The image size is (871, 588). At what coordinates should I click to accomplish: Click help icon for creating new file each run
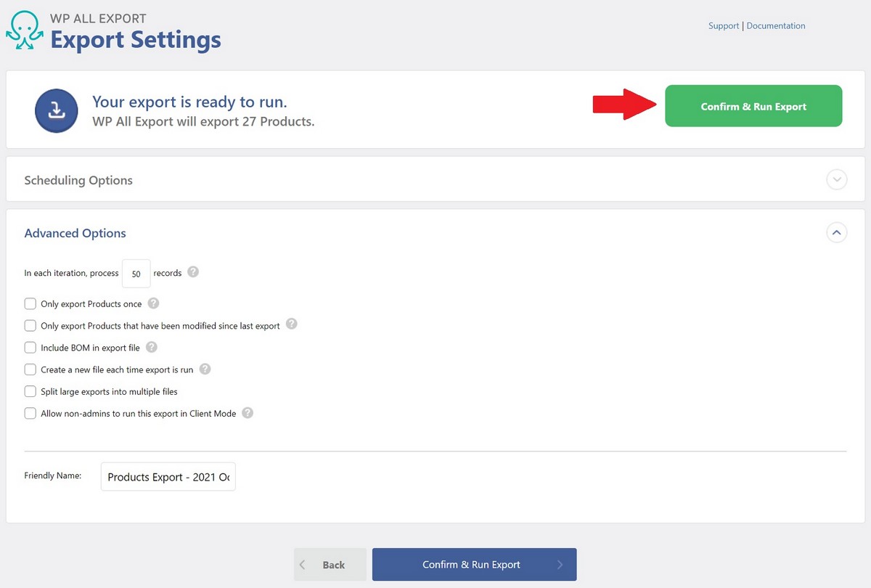205,369
